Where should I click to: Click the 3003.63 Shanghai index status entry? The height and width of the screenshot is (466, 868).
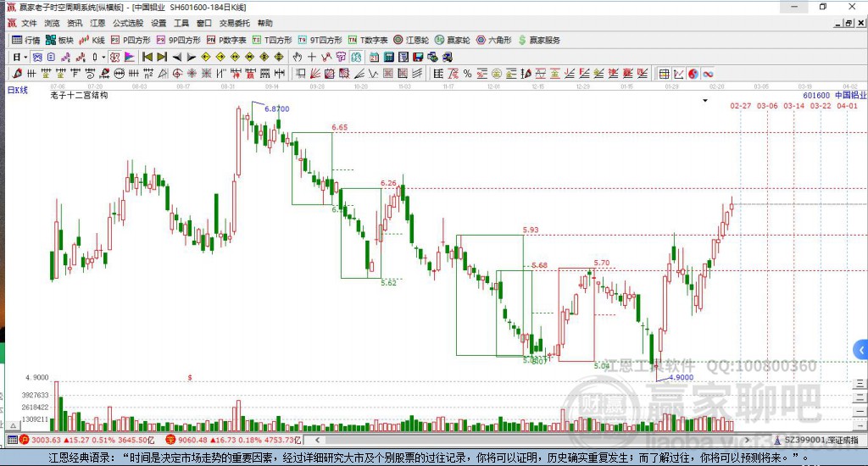tap(87, 440)
